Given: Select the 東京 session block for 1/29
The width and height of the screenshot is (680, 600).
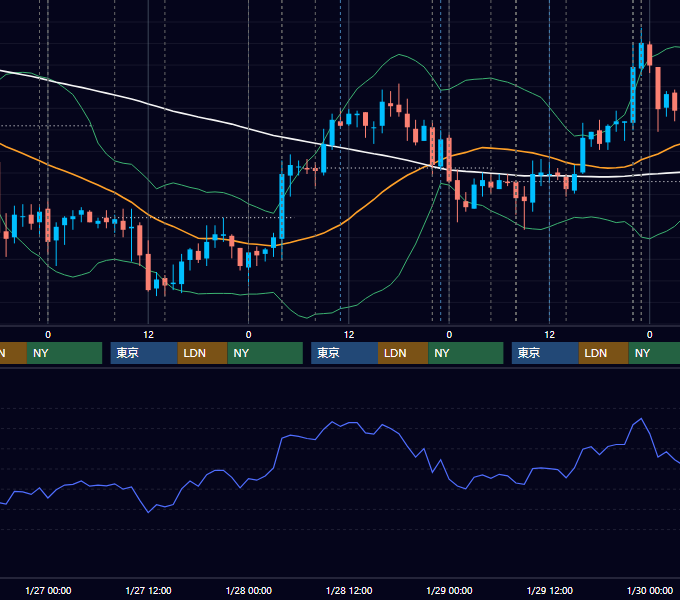Looking at the screenshot, I should (x=545, y=353).
